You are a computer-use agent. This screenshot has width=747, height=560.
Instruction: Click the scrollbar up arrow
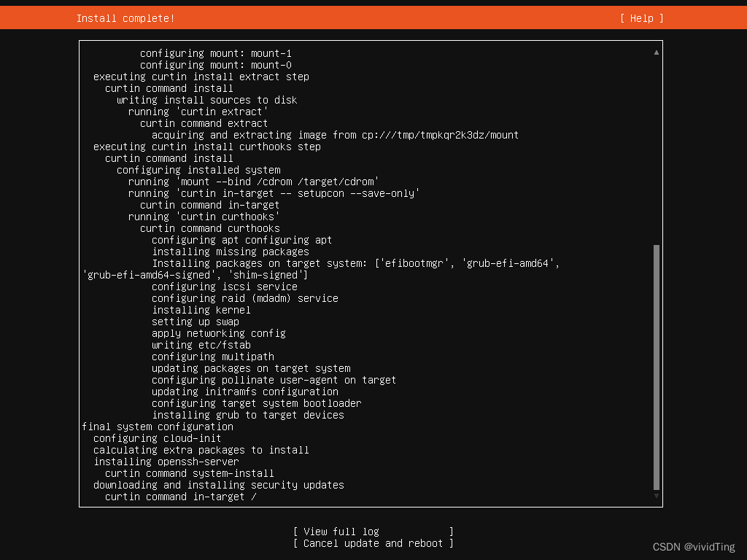point(656,52)
